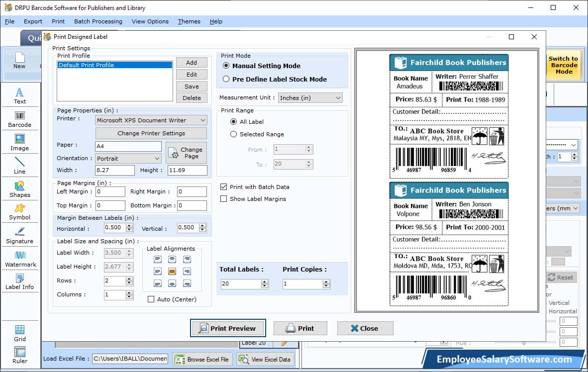Click the page Width input field

[x=115, y=170]
